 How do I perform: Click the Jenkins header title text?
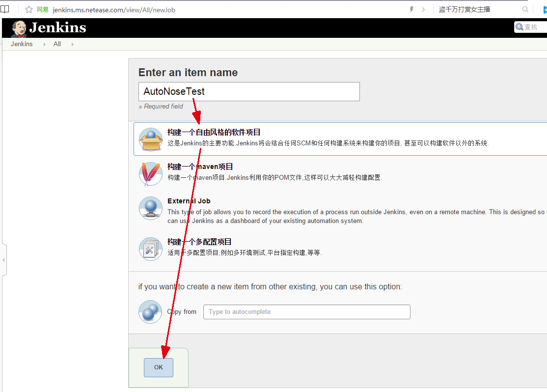tap(57, 28)
